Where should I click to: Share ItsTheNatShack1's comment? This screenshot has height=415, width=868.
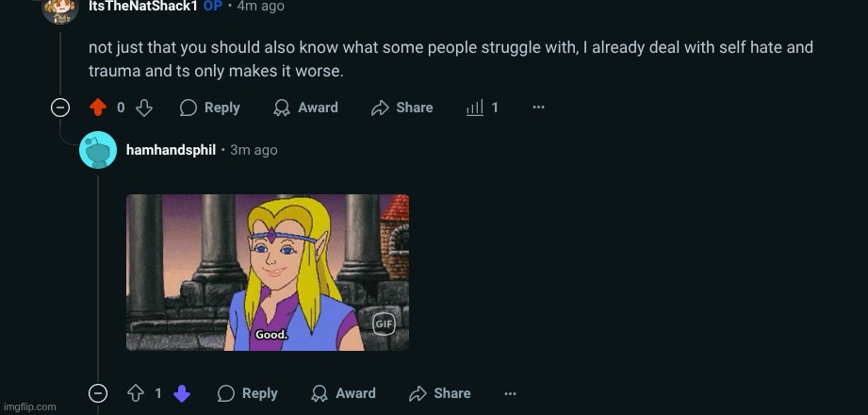402,108
